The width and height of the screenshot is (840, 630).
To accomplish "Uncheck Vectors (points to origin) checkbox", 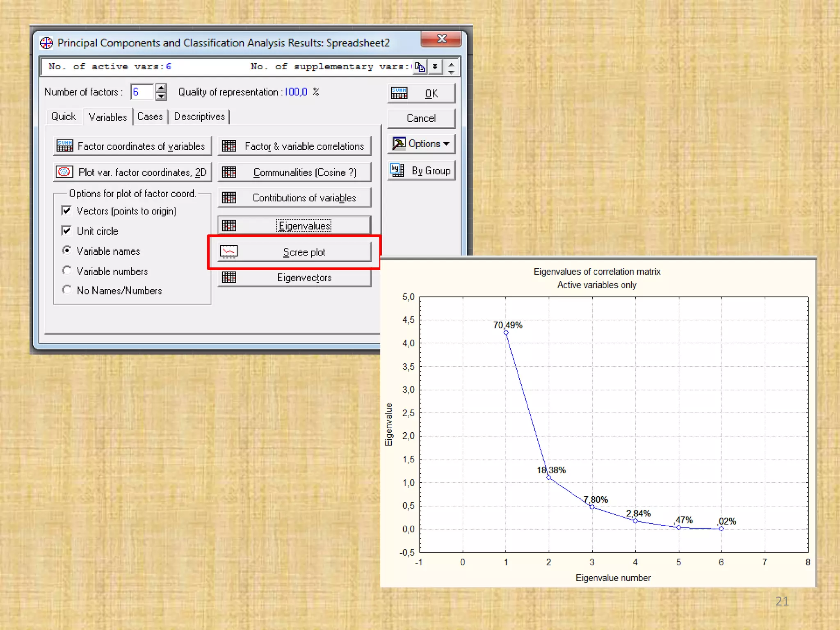I will click(66, 210).
